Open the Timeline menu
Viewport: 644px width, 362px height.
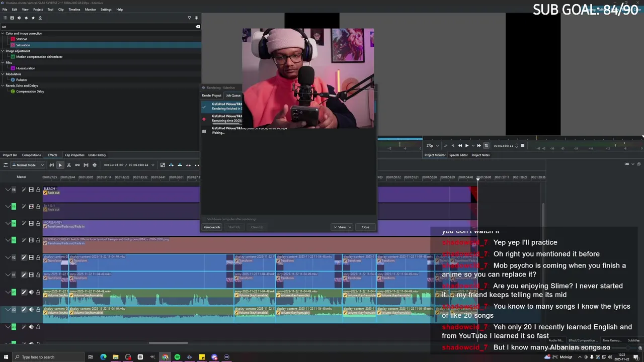tap(74, 10)
